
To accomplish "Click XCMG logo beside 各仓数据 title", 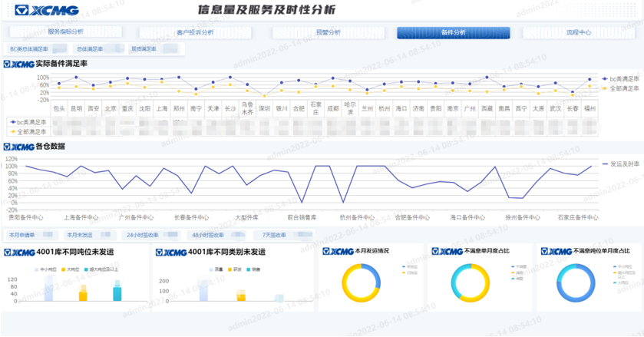I will click(x=19, y=147).
